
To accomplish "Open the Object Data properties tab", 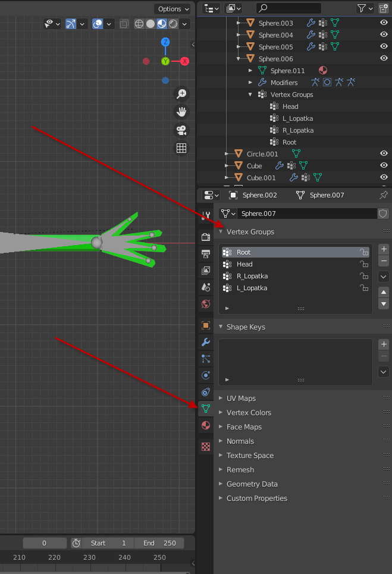I will [206, 408].
